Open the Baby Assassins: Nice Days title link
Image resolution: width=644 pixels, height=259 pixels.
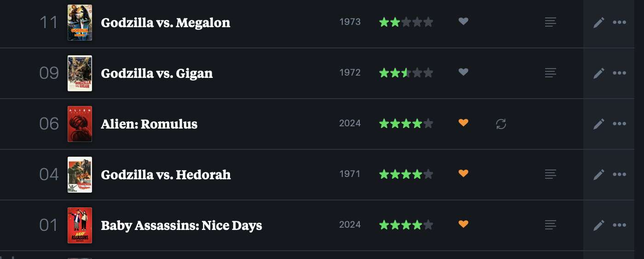(x=181, y=225)
